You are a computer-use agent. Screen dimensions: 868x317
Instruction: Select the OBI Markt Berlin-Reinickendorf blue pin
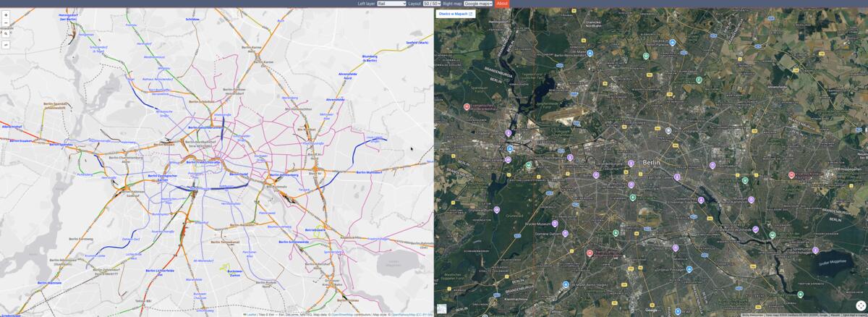pyautogui.click(x=590, y=53)
